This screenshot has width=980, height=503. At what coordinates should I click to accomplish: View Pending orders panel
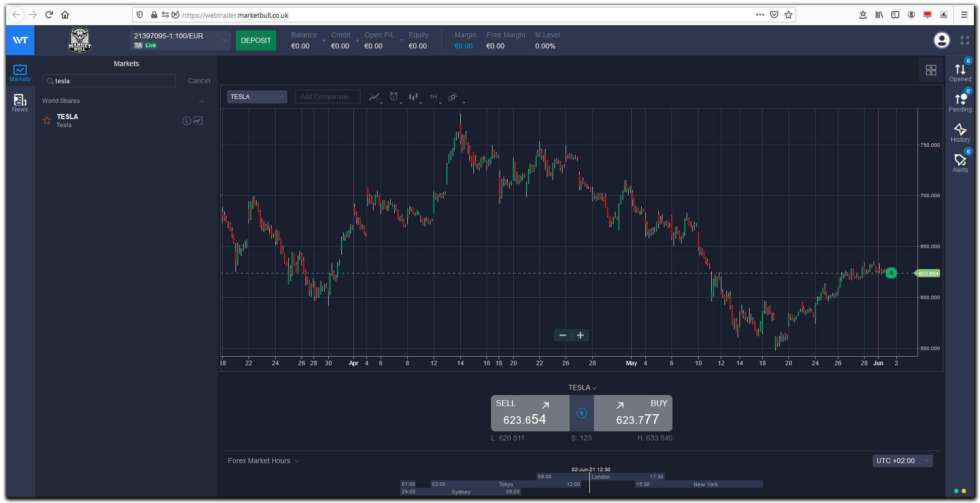960,103
